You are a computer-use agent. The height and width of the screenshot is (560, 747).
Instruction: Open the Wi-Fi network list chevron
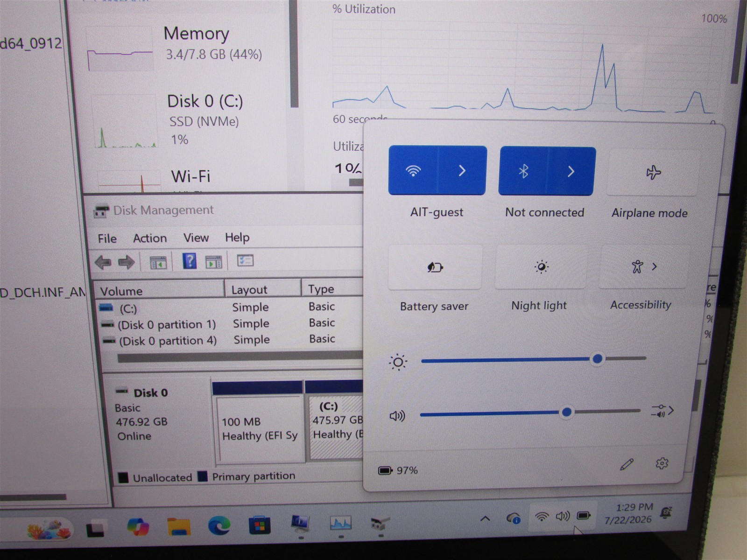(x=462, y=170)
